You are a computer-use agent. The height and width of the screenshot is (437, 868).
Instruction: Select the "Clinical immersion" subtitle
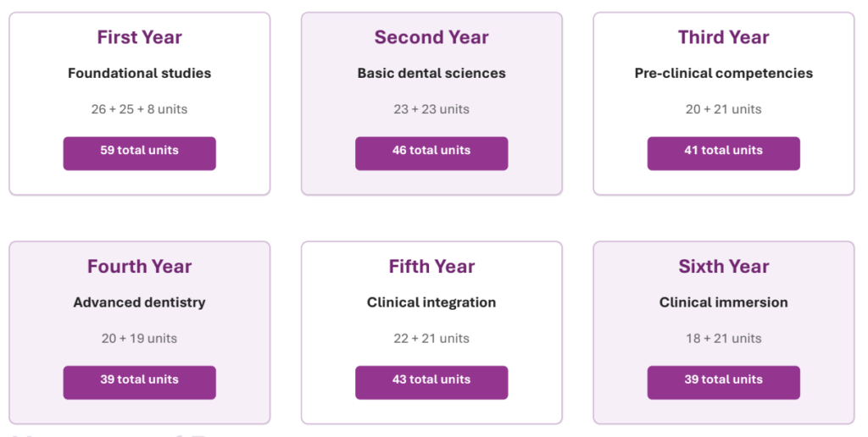723,302
